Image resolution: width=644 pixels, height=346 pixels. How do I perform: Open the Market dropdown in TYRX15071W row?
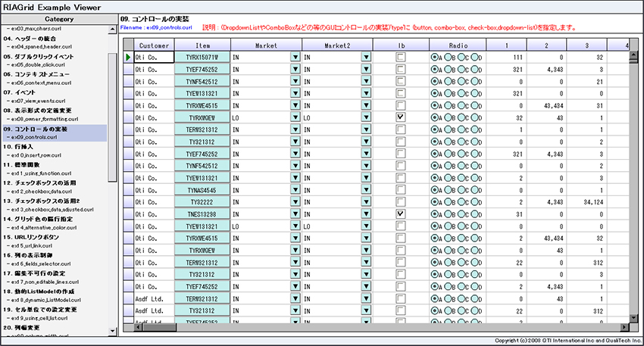[295, 57]
